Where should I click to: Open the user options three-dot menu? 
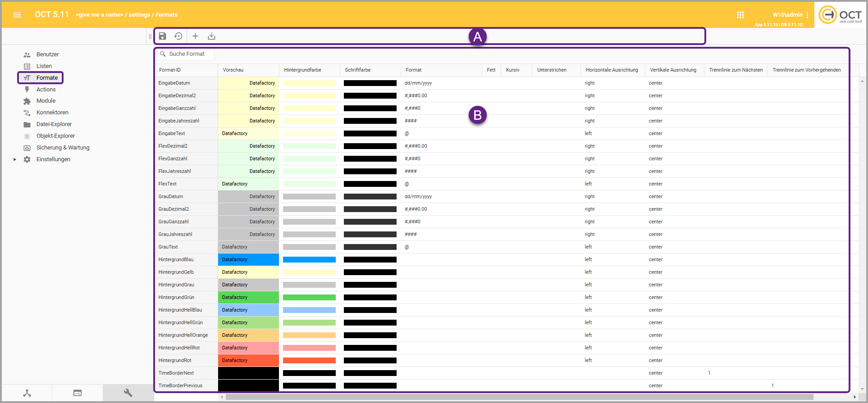click(x=807, y=15)
